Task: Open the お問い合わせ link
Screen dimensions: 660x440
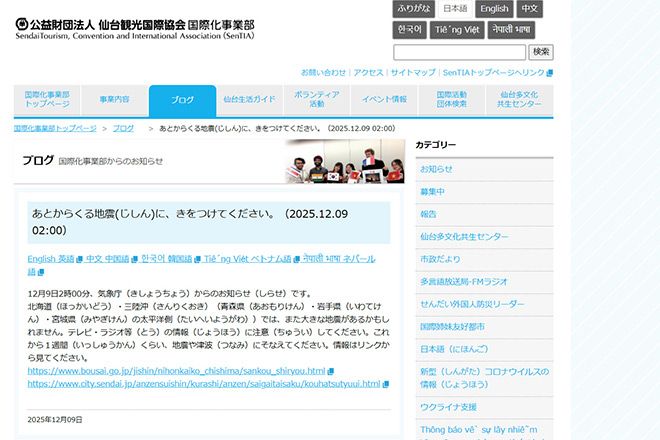Action: coord(323,73)
